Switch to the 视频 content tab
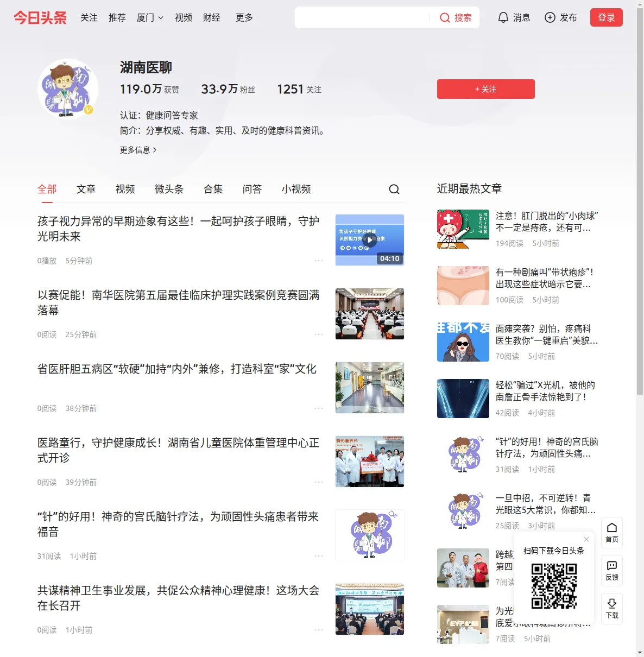 125,189
